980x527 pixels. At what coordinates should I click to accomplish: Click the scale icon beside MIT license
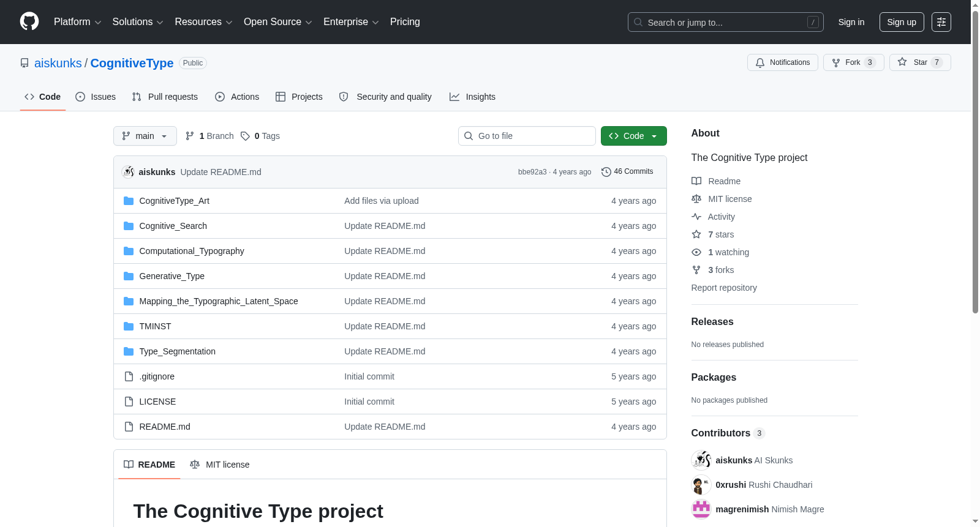click(696, 199)
